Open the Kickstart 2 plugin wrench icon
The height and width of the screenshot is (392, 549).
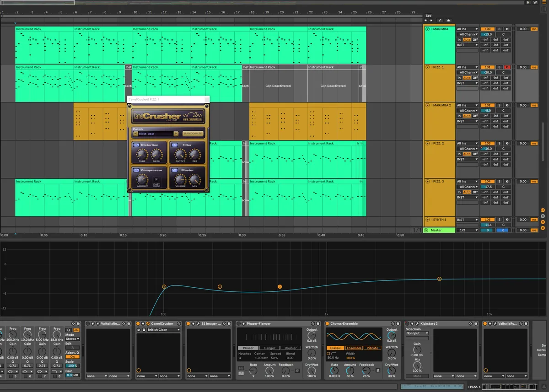point(417,324)
